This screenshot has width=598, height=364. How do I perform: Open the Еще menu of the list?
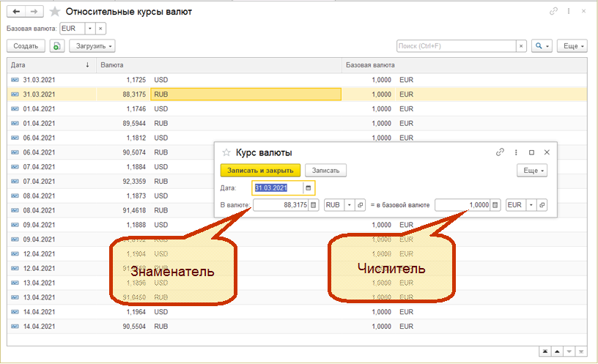pyautogui.click(x=572, y=46)
